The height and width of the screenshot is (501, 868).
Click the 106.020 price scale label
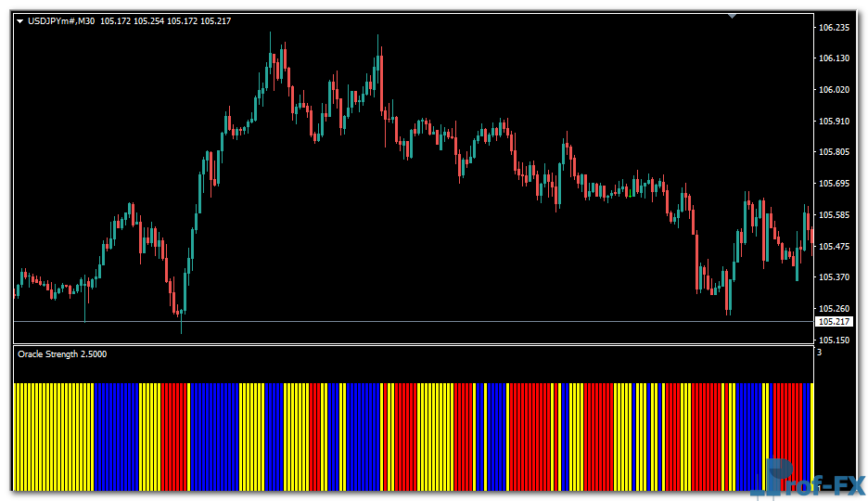[835, 90]
